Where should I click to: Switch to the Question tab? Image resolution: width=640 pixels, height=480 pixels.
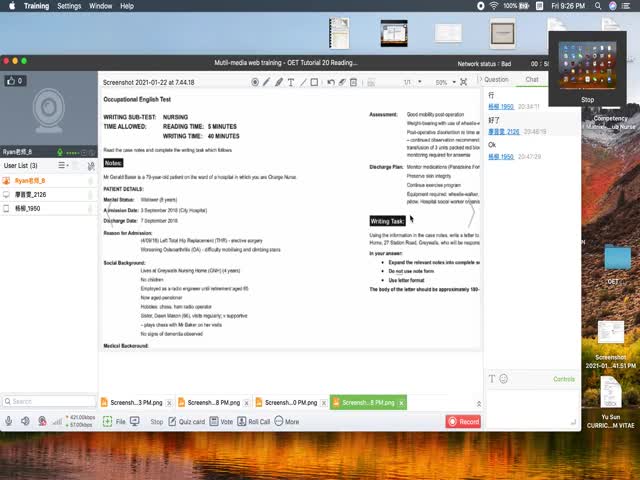[496, 79]
